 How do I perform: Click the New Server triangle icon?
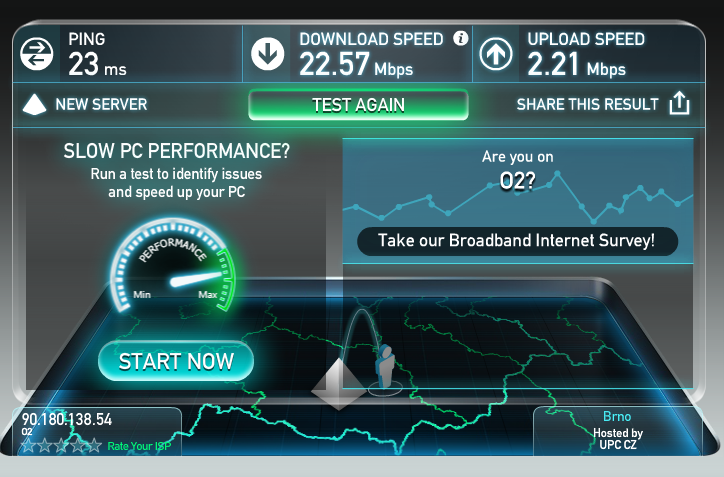pyautogui.click(x=35, y=104)
